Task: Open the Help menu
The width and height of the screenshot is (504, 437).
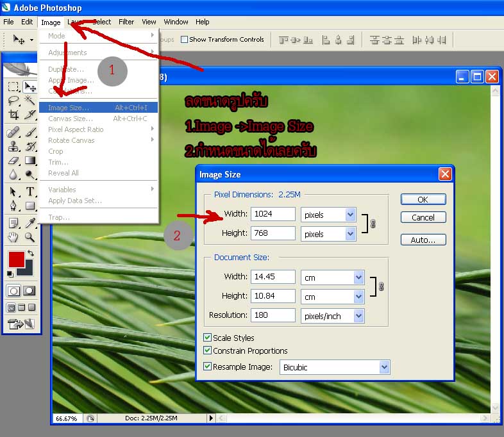Action: tap(202, 22)
